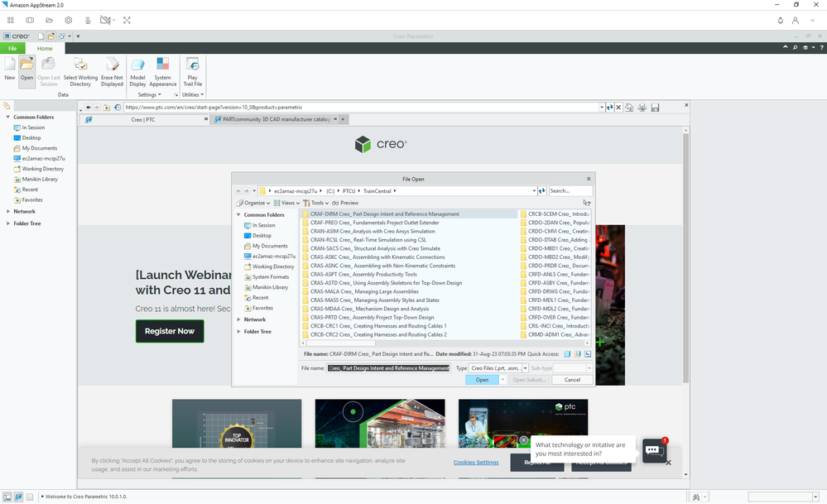
Task: Click the Windows icon in quick access toolbar
Action: [62, 36]
